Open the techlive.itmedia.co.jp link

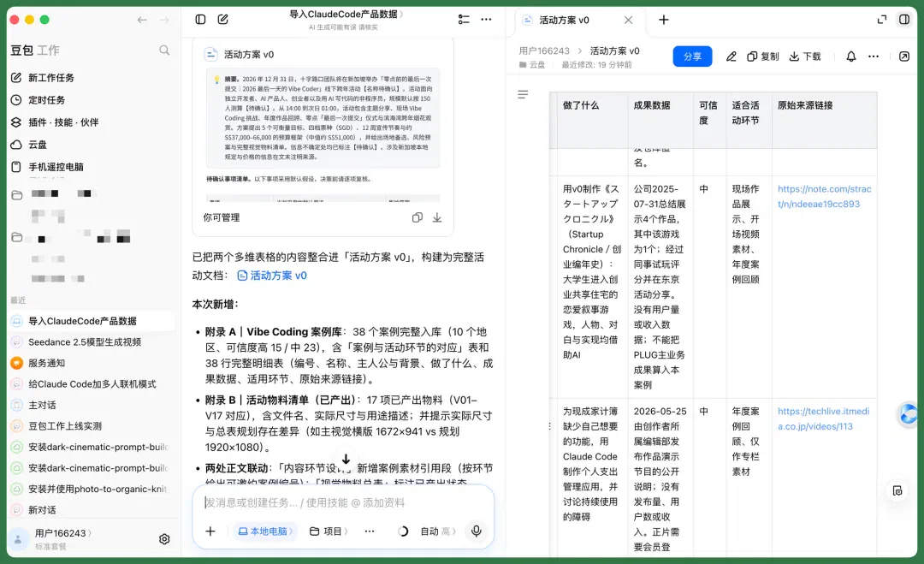823,419
